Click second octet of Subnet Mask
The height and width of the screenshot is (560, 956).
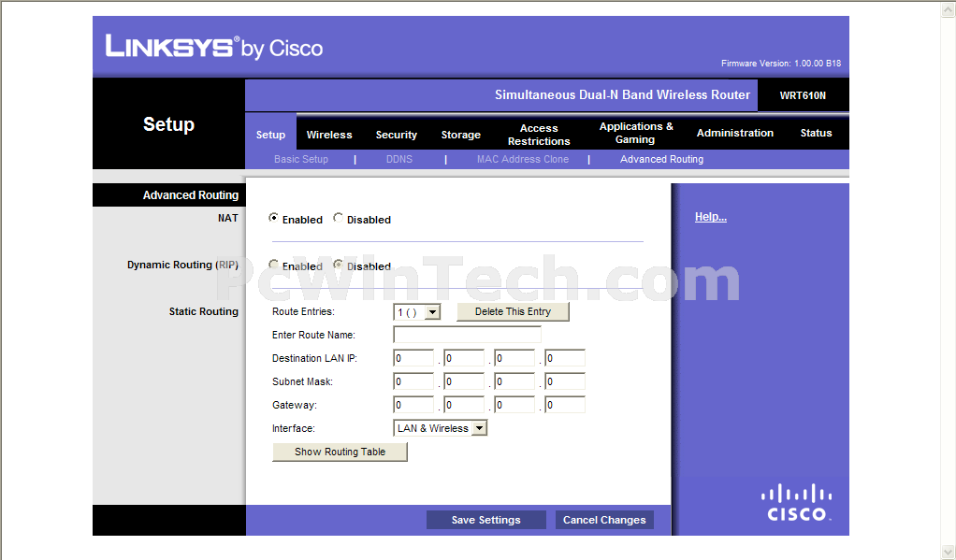(x=464, y=381)
